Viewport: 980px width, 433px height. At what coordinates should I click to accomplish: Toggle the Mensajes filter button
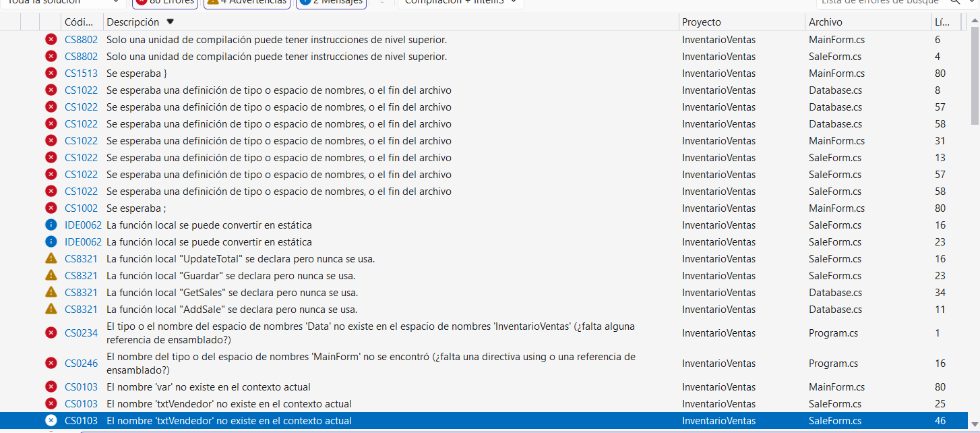[331, 2]
